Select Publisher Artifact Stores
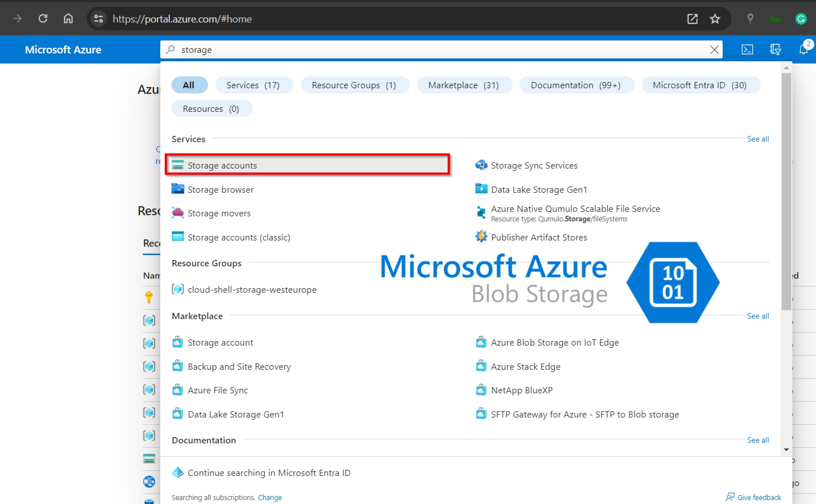The width and height of the screenshot is (816, 504). [539, 237]
